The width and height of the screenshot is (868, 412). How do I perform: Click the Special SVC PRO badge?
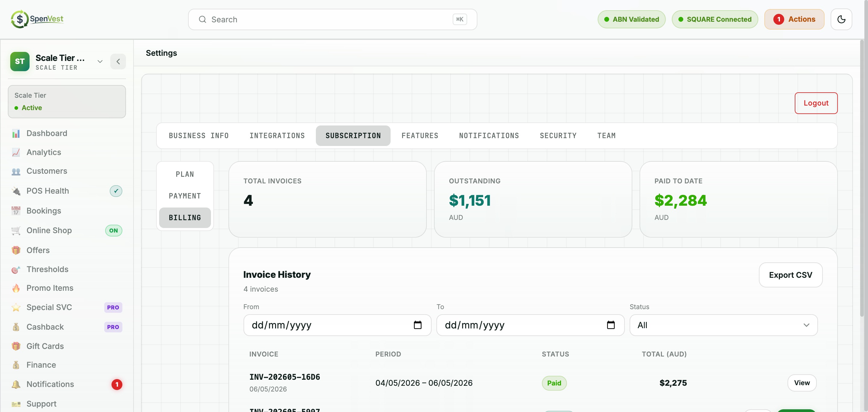(113, 307)
